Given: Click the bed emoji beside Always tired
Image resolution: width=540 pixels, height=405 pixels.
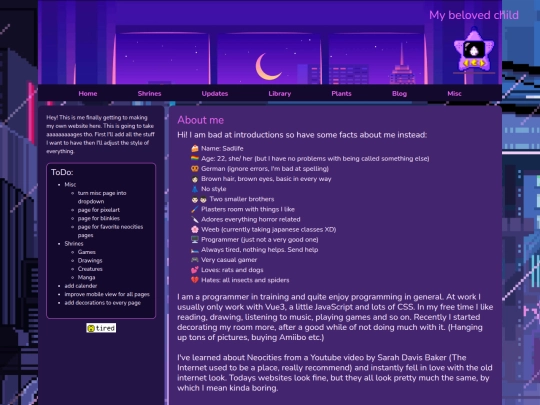Looking at the screenshot, I should [x=195, y=250].
